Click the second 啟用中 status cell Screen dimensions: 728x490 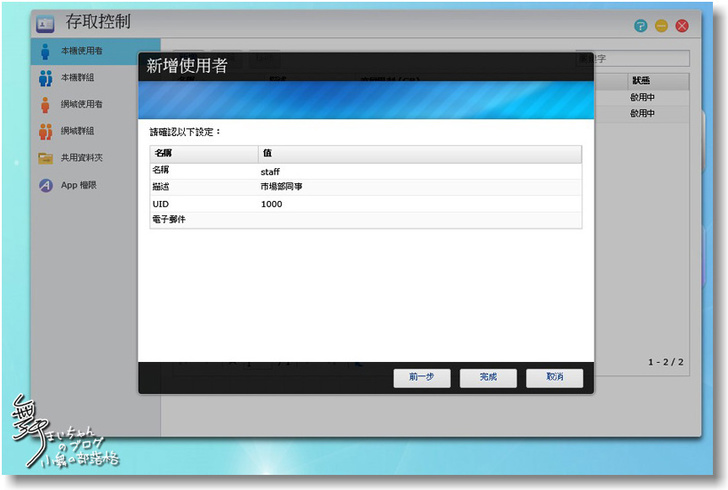(642, 113)
